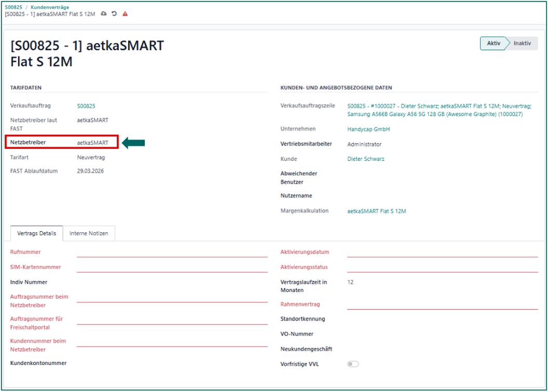
Task: Open the S00825 breadcrumb link
Action: click(13, 7)
